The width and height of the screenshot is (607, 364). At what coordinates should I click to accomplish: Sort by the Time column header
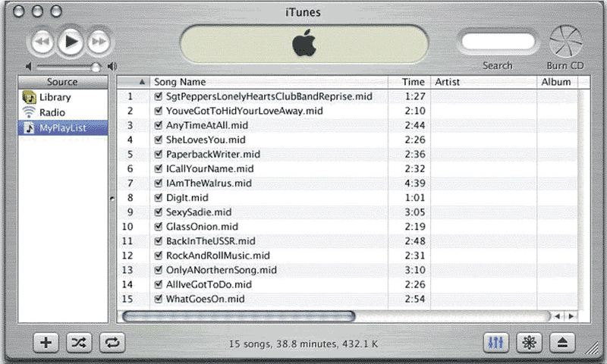(414, 82)
